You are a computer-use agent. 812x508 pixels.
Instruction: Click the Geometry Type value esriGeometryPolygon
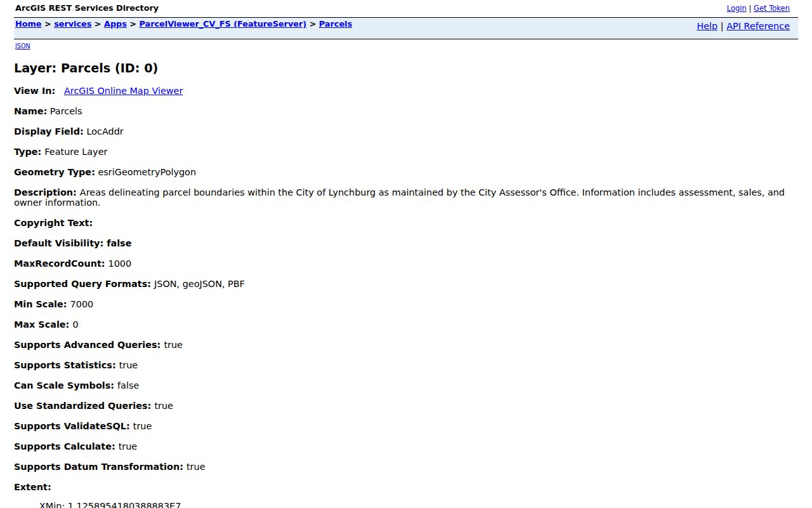click(147, 172)
